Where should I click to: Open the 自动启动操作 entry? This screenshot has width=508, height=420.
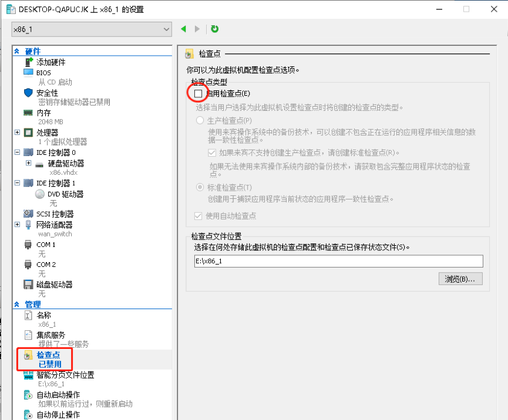tap(58, 395)
